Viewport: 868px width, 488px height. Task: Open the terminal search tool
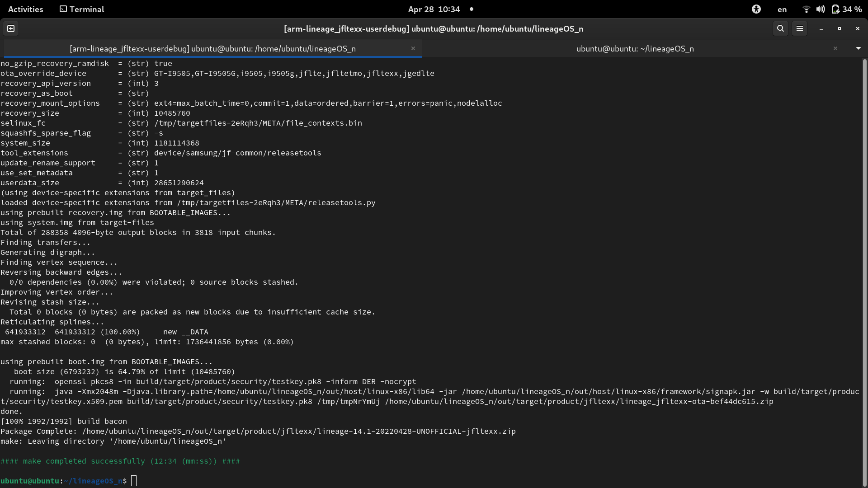coord(780,28)
